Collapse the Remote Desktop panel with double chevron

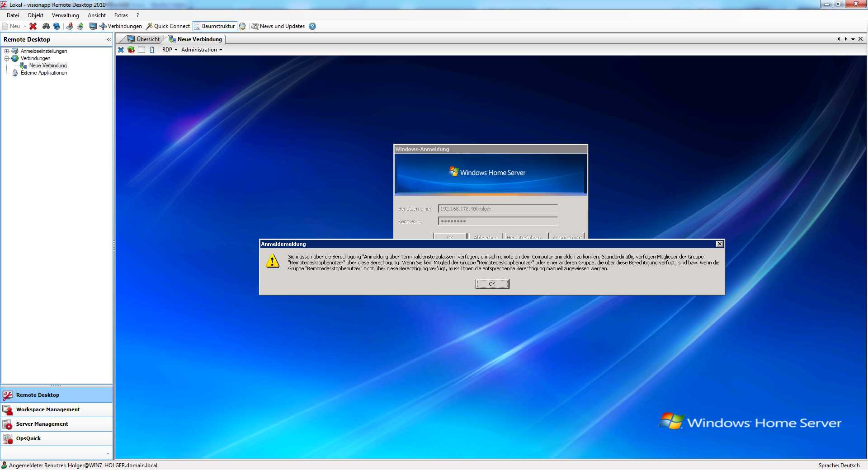[109, 40]
